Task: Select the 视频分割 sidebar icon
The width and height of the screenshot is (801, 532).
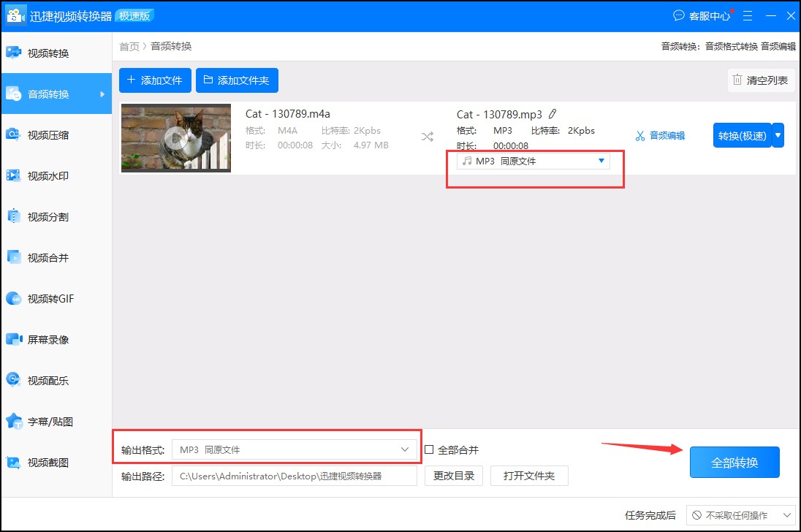Action: click(x=44, y=216)
